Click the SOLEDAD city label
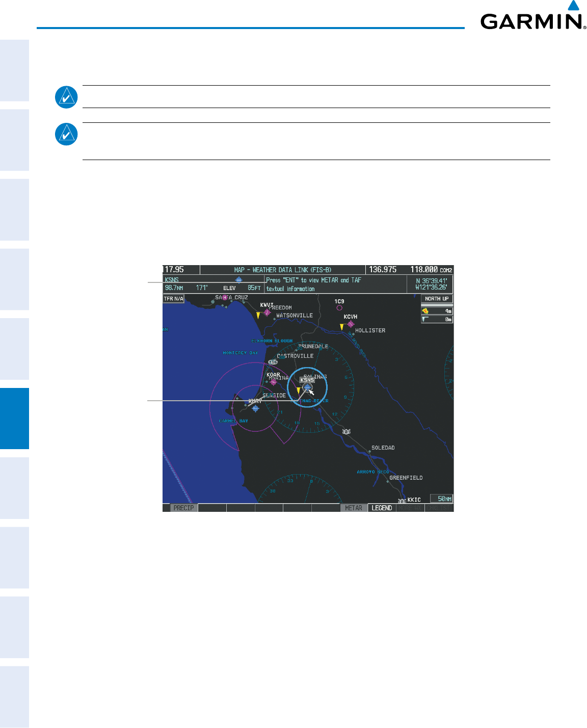 [x=383, y=448]
